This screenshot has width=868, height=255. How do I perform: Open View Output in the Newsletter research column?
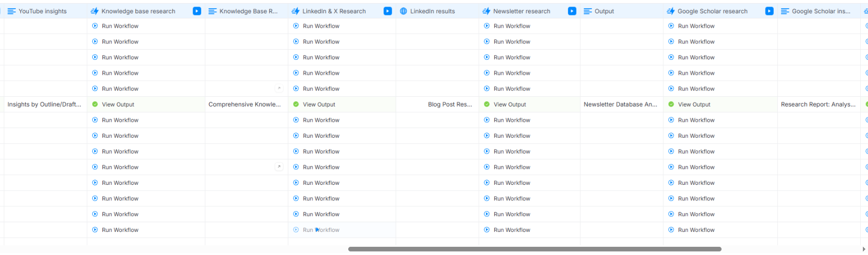pos(505,104)
